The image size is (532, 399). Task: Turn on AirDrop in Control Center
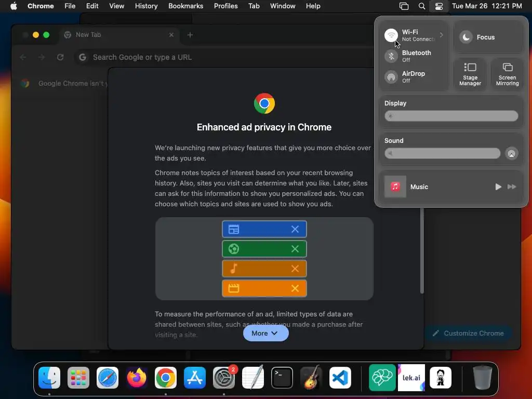[x=391, y=77]
